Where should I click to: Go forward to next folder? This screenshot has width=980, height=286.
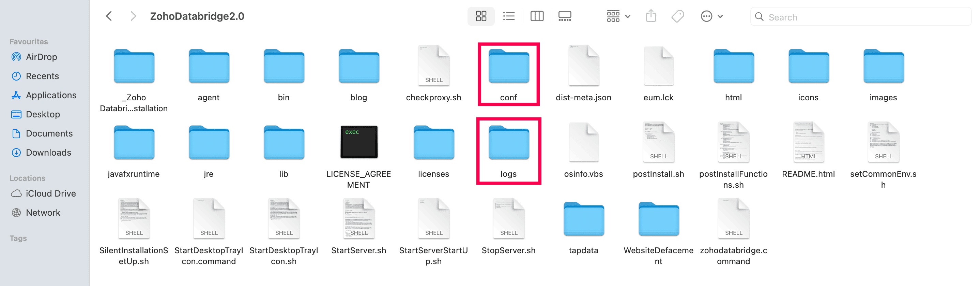(133, 16)
